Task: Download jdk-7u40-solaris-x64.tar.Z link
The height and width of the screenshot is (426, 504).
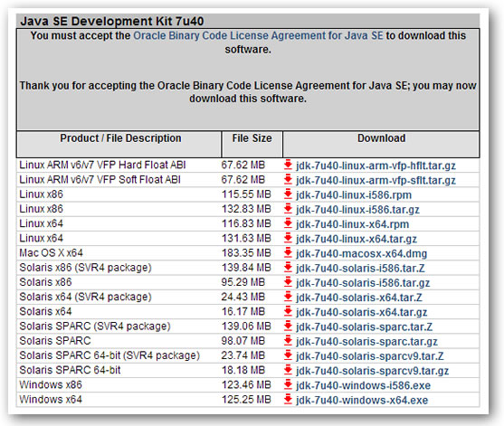Action: click(358, 298)
